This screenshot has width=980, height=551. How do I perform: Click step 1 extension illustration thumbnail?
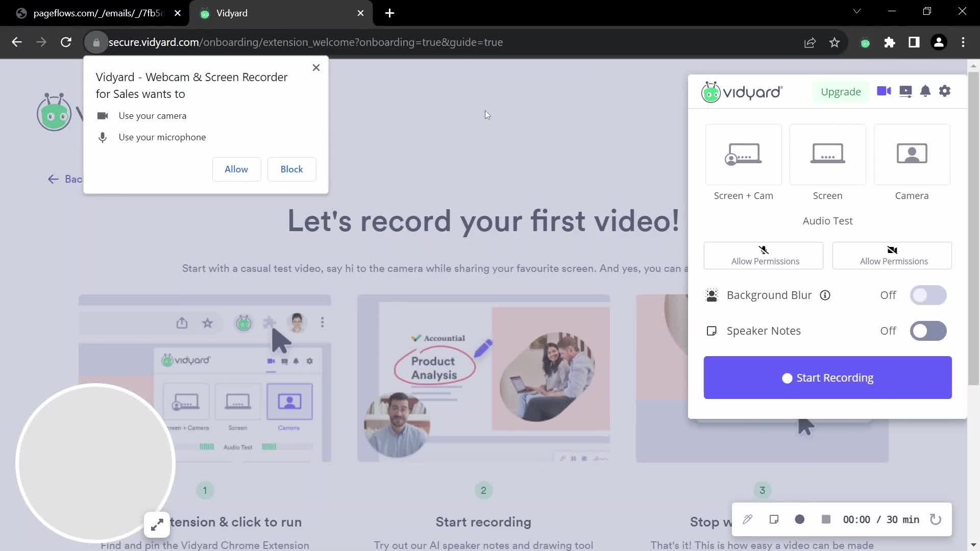click(x=205, y=378)
